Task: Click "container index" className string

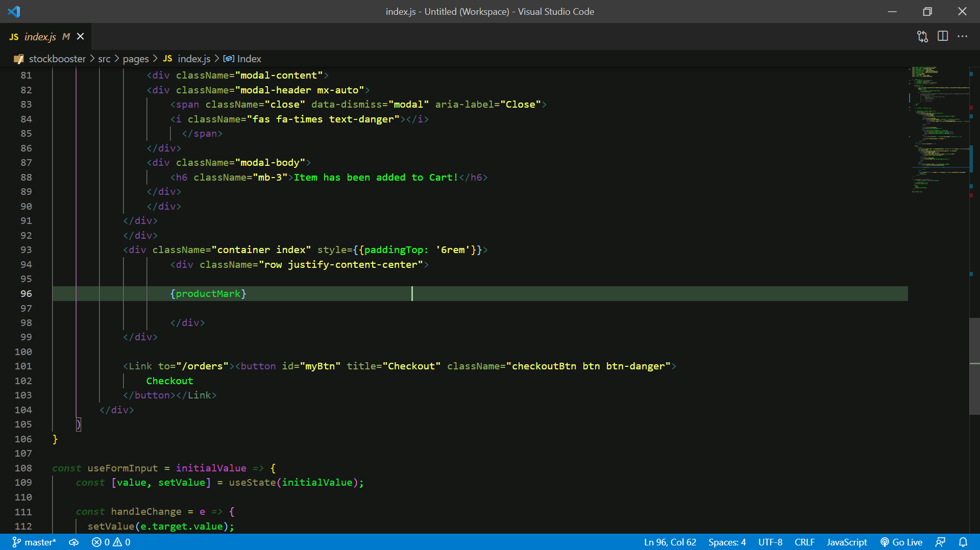Action: [x=261, y=249]
